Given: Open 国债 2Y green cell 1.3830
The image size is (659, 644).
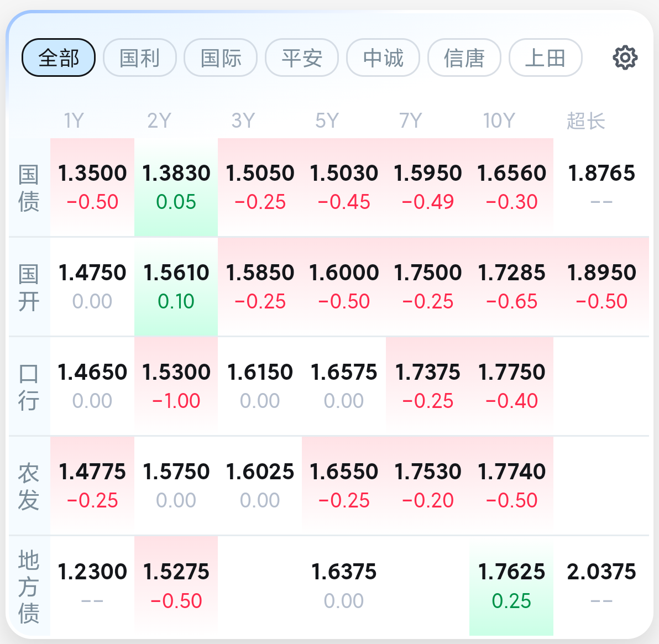Looking at the screenshot, I should 176,187.
